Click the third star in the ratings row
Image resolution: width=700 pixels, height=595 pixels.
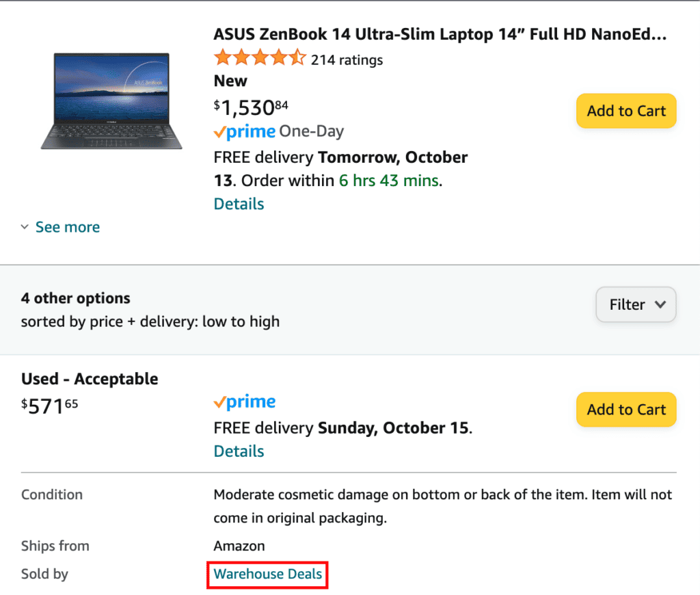point(259,57)
